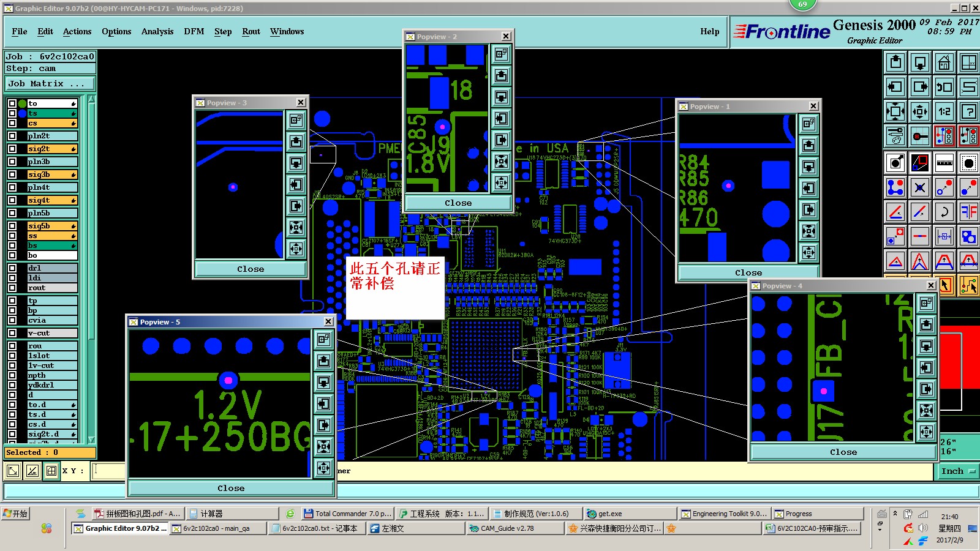The width and height of the screenshot is (980, 551).
Task: Click the crossed-out node delete icon
Action: click(x=920, y=187)
